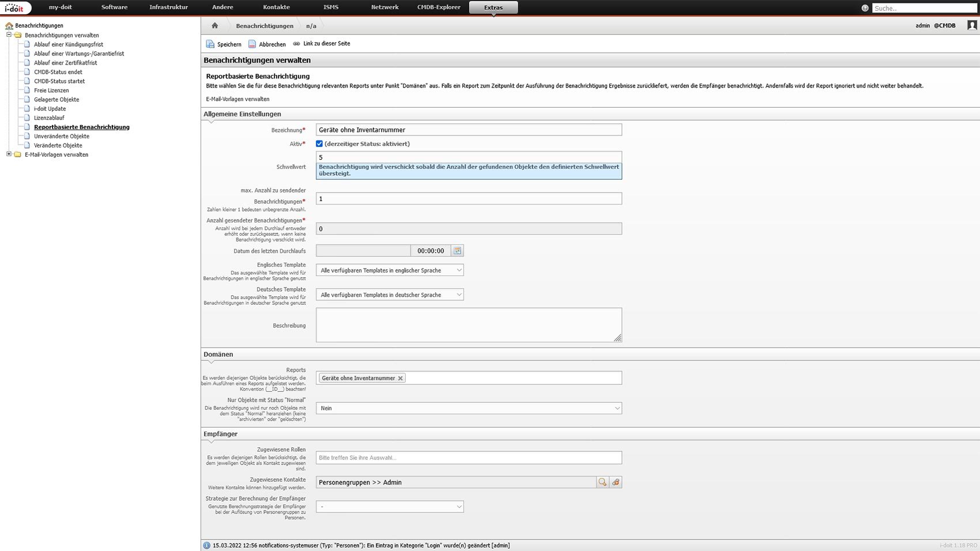The image size is (980, 551).
Task: Click the contact search magnifier icon
Action: point(602,482)
